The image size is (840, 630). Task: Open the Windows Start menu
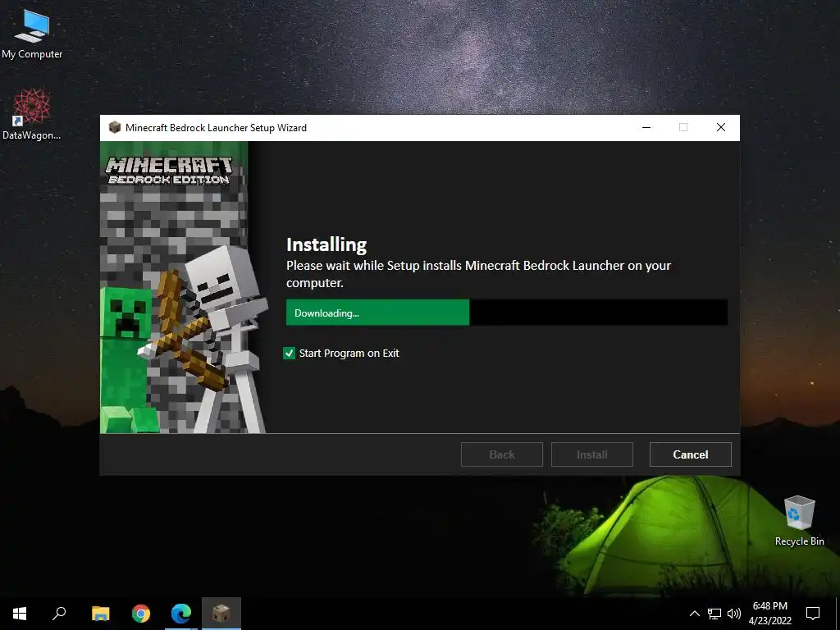(x=20, y=614)
